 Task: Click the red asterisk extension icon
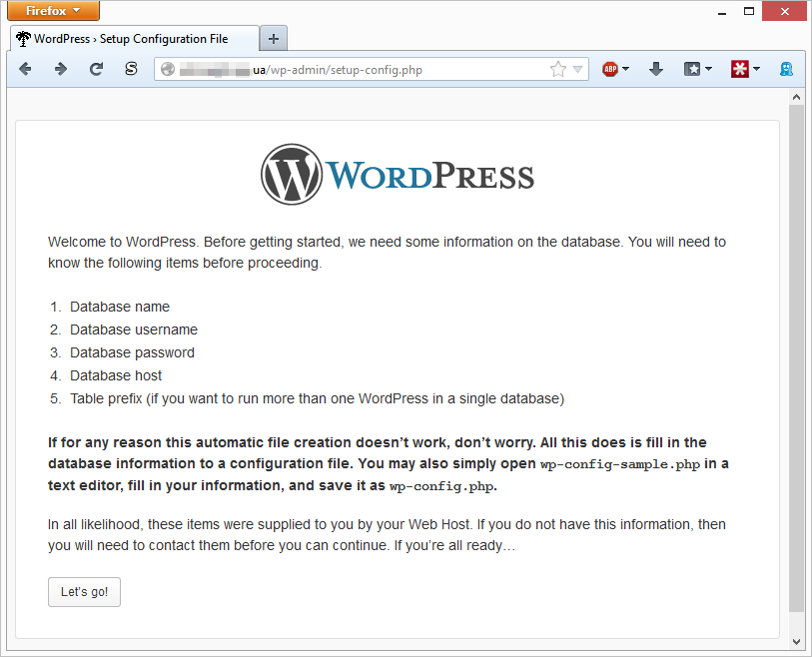point(739,69)
